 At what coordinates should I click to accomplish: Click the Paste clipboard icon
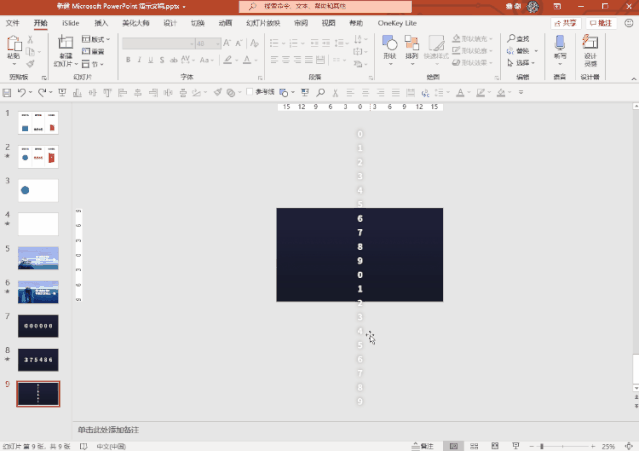[x=13, y=43]
